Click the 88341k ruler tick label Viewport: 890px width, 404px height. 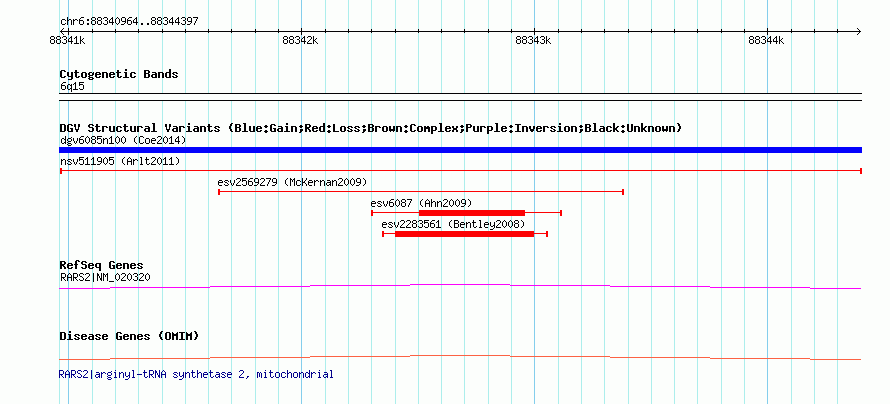click(68, 40)
